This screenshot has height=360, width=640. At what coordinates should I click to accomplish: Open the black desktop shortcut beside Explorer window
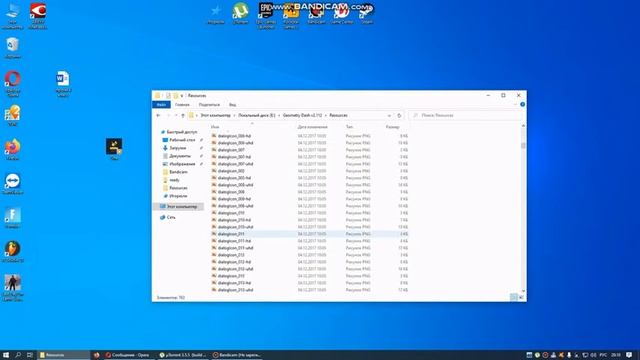[x=114, y=149]
